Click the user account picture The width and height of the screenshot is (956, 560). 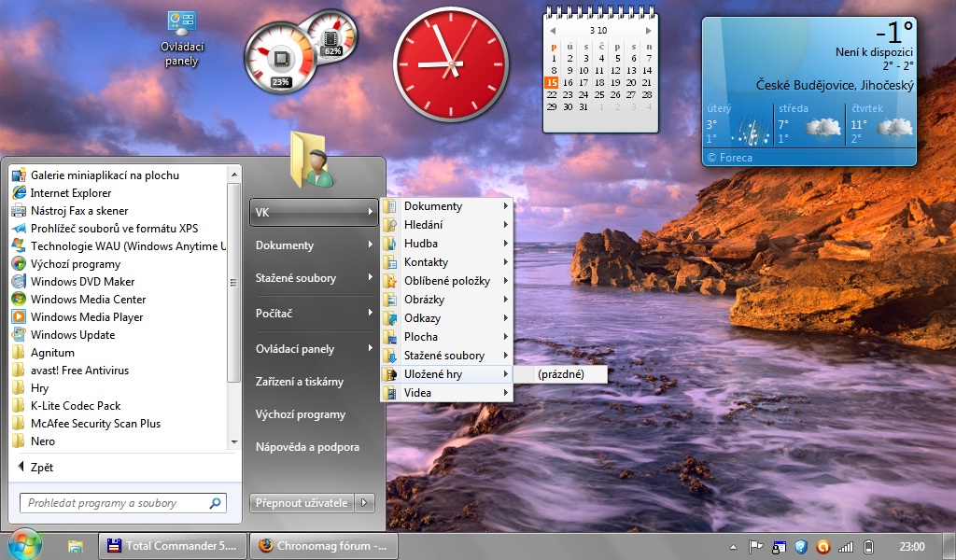(x=312, y=161)
